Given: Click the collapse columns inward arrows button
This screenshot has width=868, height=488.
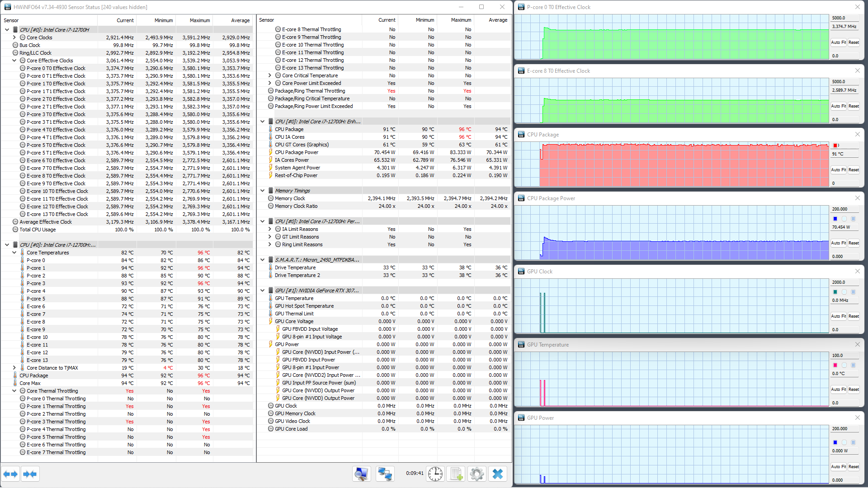Looking at the screenshot, I should coord(30,474).
